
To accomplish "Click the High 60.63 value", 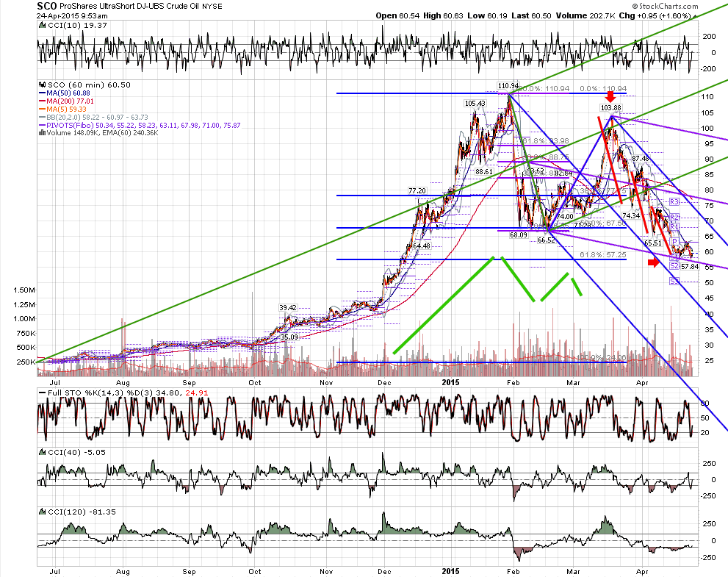I will pos(444,15).
